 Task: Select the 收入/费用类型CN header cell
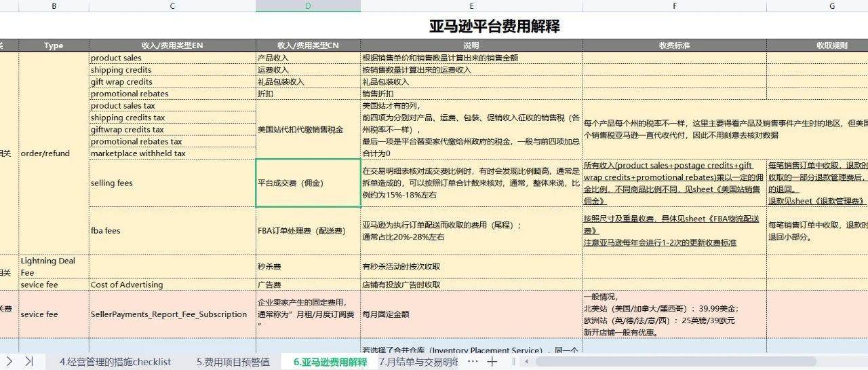308,45
